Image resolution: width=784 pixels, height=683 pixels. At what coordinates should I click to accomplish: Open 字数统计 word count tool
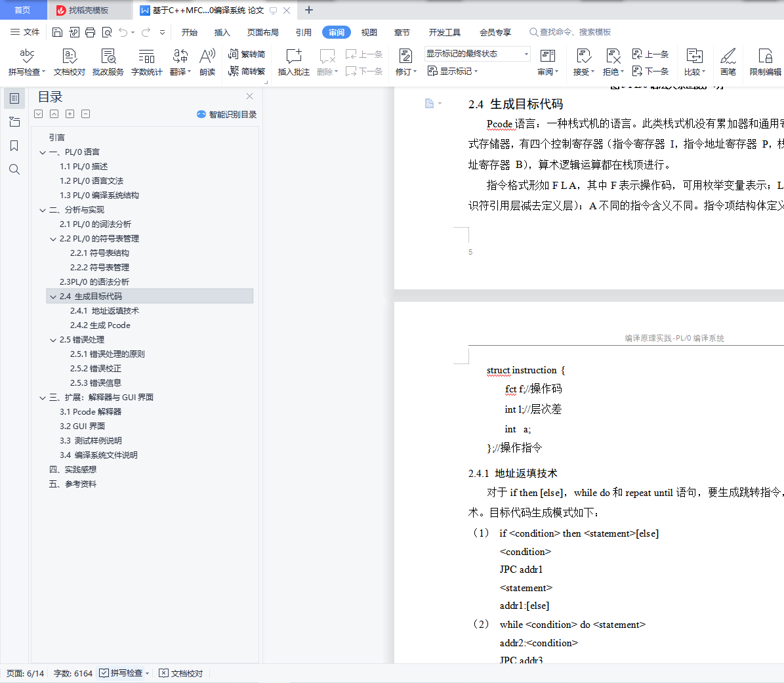[x=146, y=62]
